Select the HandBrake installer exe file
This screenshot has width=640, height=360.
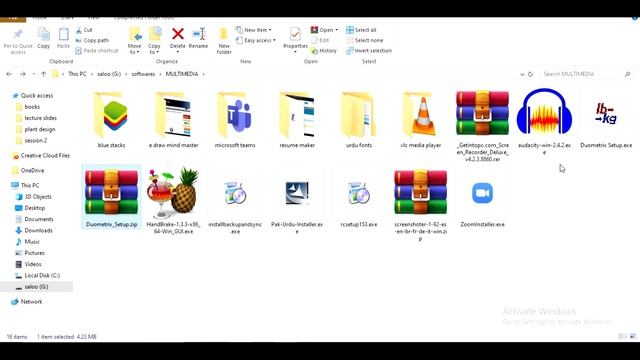coord(173,200)
